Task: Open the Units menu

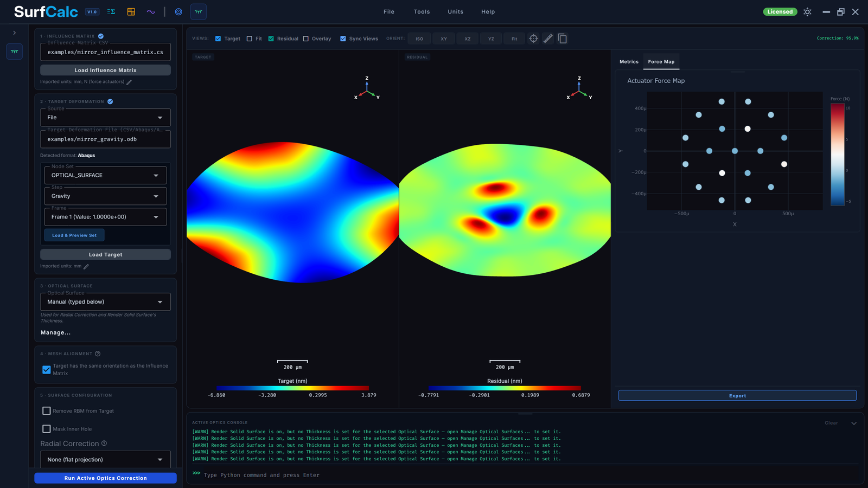Action: 456,12
